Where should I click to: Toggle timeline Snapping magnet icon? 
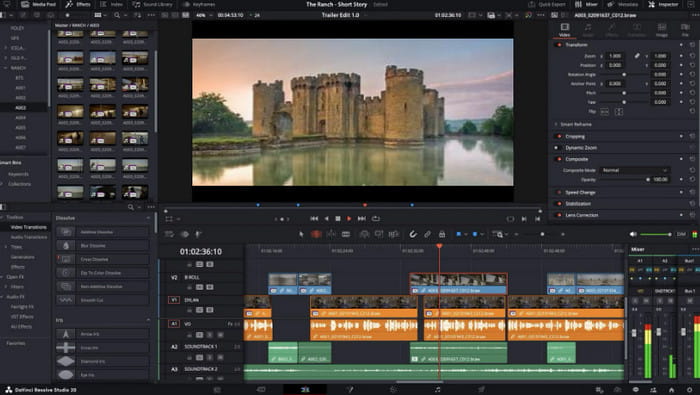[x=413, y=234]
